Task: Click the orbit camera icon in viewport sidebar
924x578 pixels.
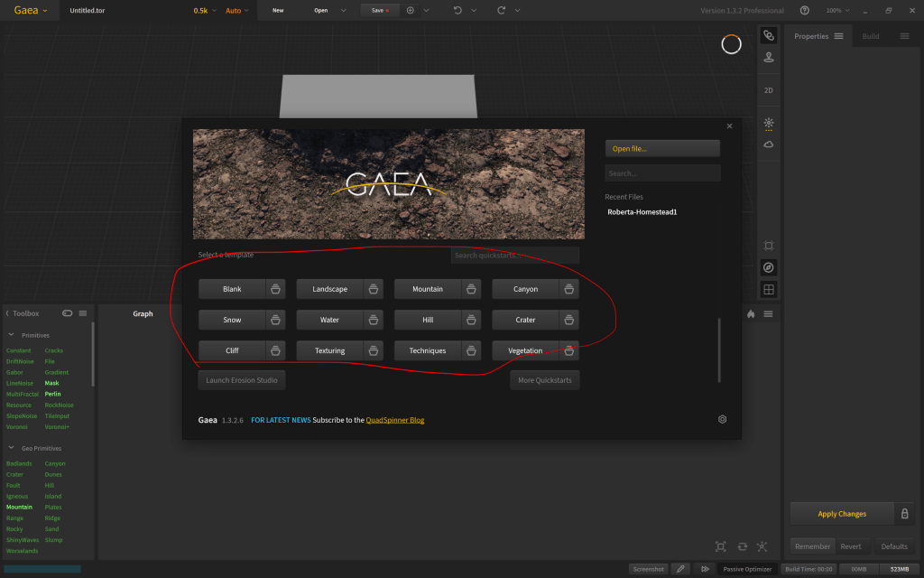Action: 769,35
